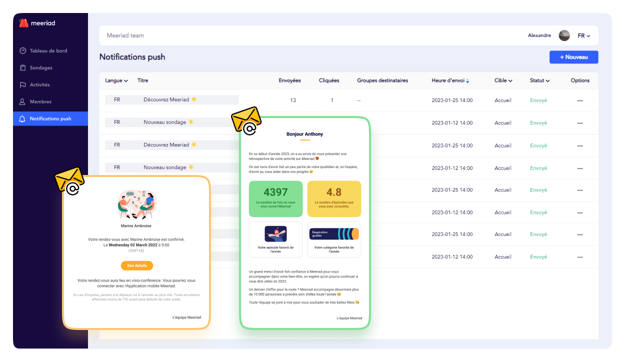
Task: Open the Langue column filter dropdown
Action: (x=116, y=80)
